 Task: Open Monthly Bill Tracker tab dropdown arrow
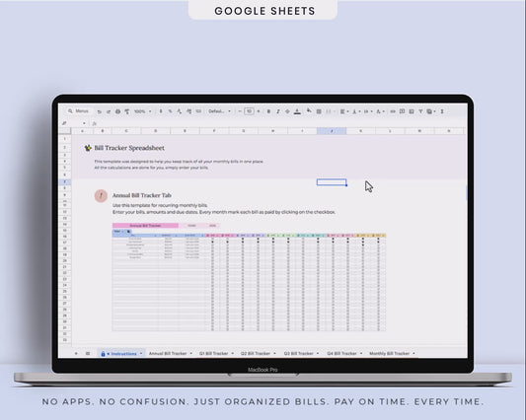pyautogui.click(x=413, y=353)
